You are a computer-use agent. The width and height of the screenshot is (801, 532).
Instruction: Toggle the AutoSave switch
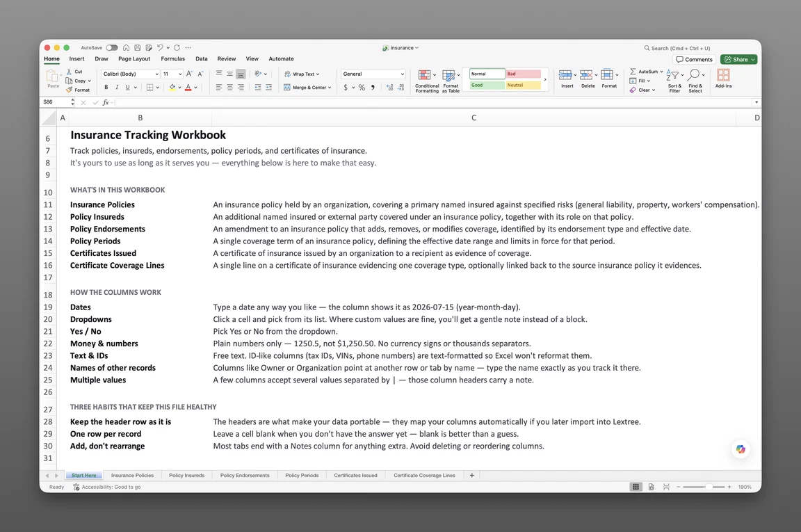pyautogui.click(x=112, y=47)
